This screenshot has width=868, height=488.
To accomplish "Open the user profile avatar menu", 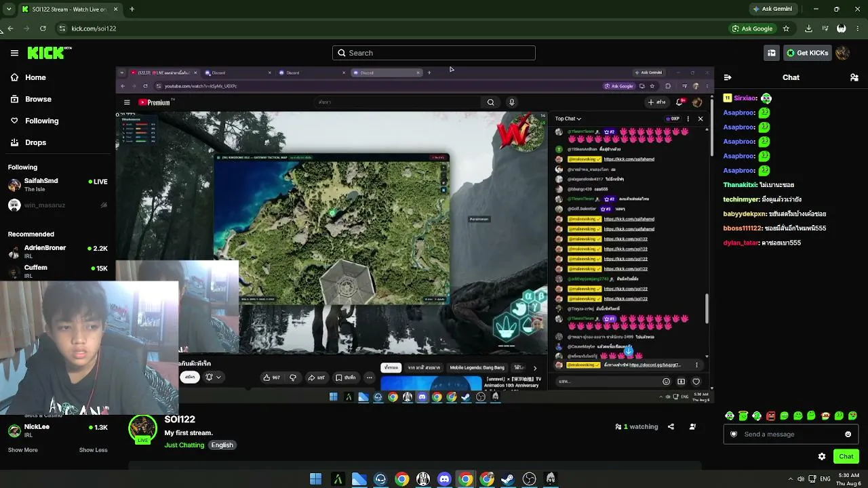I will point(842,53).
